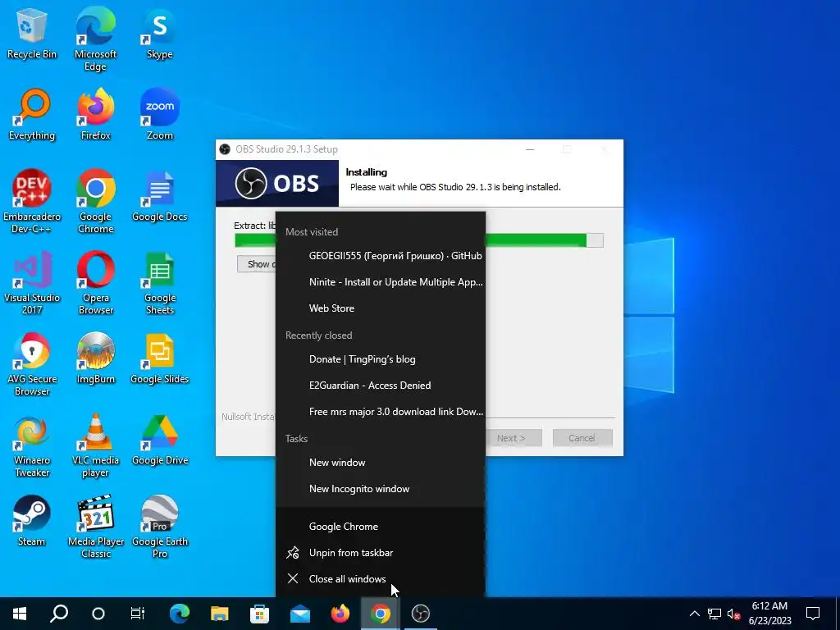
Task: Select the Google Docs desktop icon
Action: pos(160,196)
